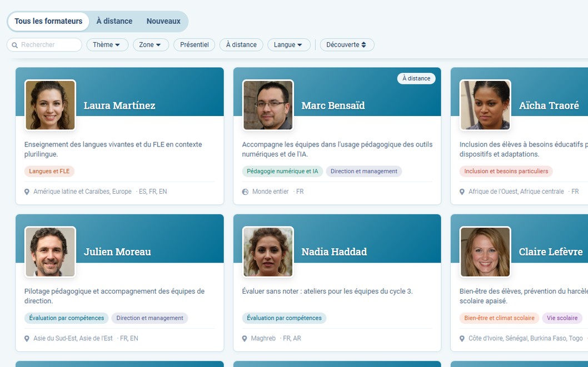Click the Inclusion et besoins particuliers tag
The image size is (588, 367).
(506, 172)
